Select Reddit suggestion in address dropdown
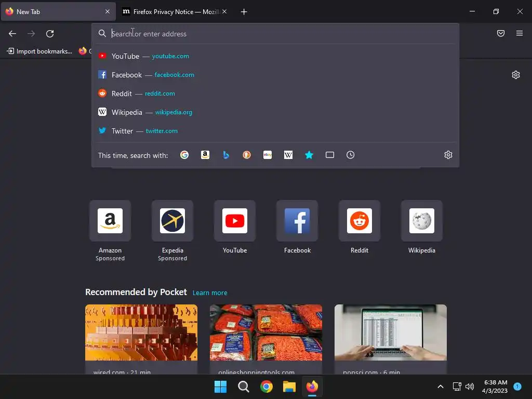Image resolution: width=532 pixels, height=399 pixels. pos(275,94)
